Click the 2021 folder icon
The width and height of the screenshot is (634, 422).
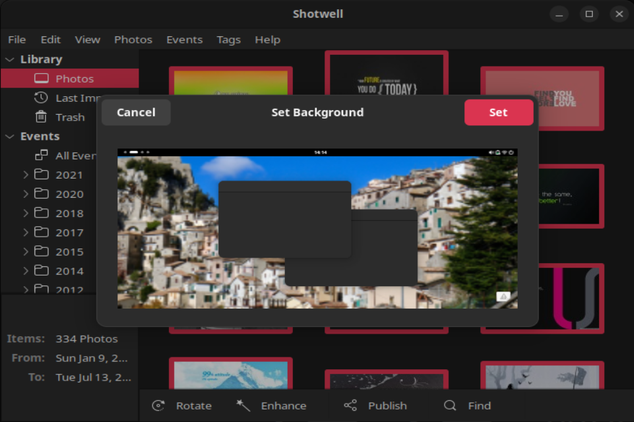point(41,175)
